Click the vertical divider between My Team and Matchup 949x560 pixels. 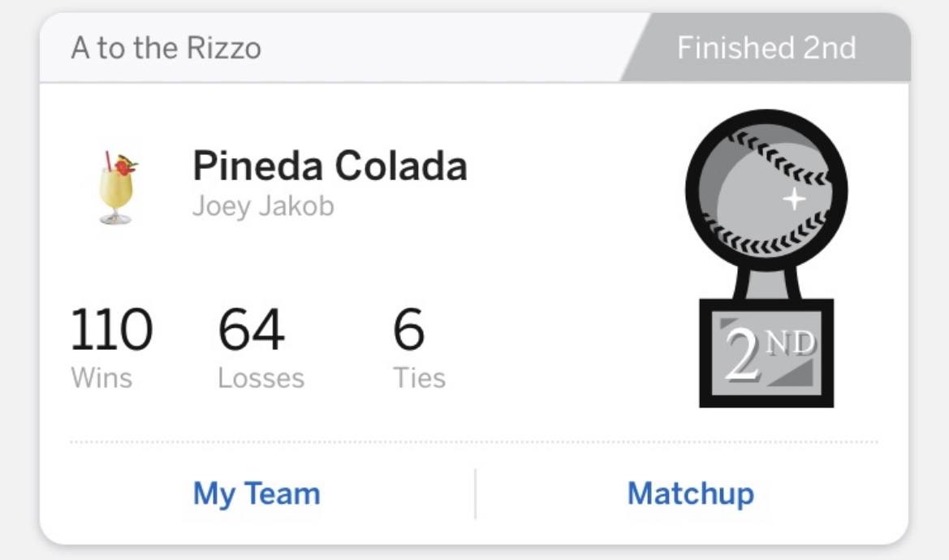475,493
